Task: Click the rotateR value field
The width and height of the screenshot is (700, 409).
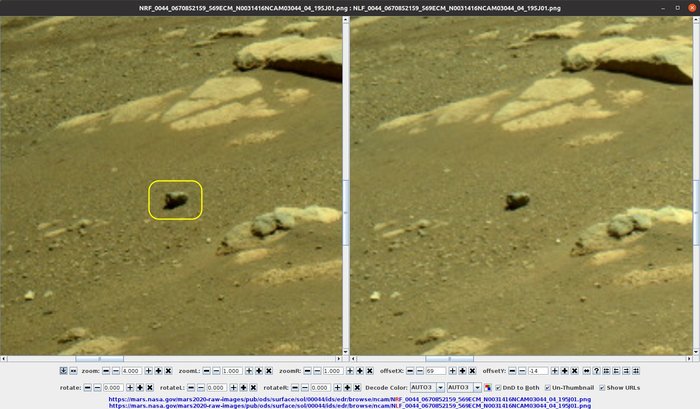Action: (x=321, y=388)
